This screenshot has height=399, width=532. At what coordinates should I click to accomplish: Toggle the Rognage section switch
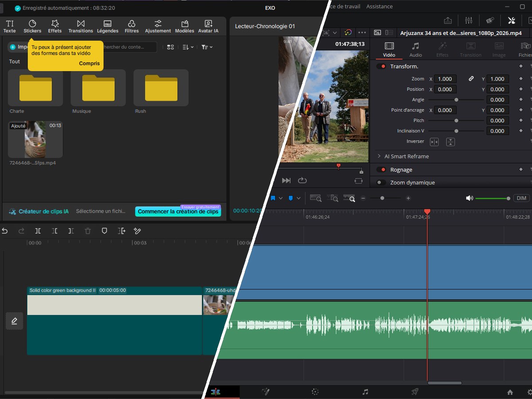[381, 170]
